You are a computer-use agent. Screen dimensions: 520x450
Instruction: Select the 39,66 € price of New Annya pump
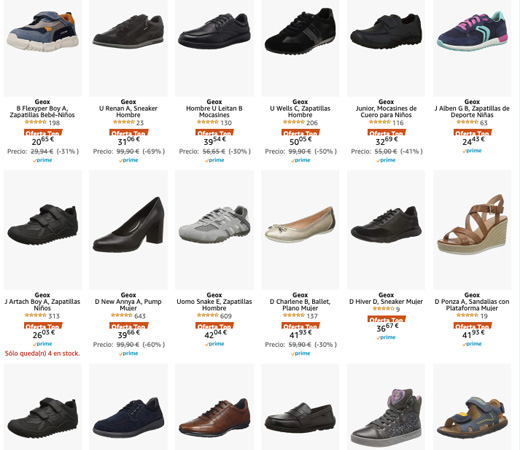(128, 334)
